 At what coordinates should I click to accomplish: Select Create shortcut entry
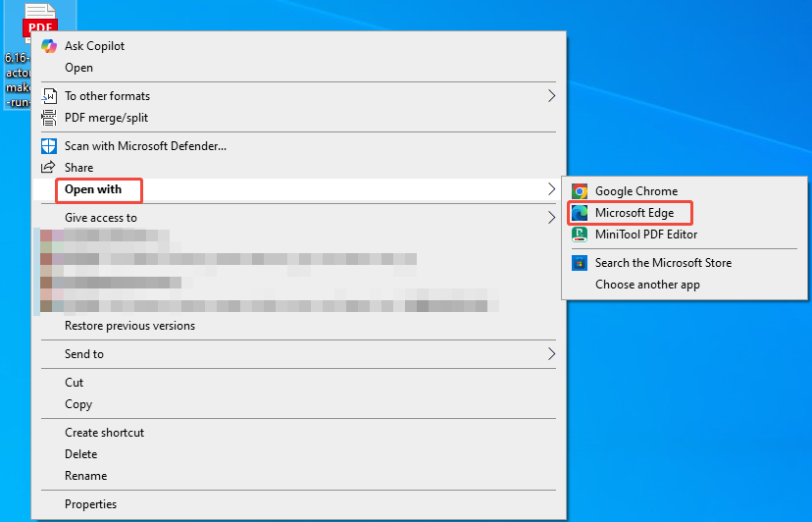coord(298,433)
